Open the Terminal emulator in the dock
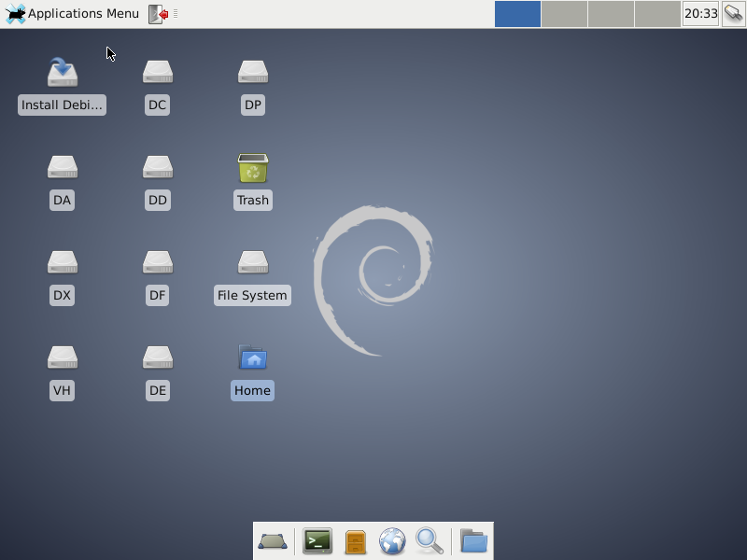The image size is (747, 560). tap(317, 540)
